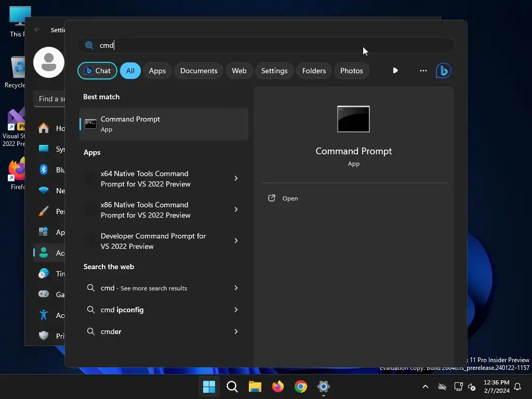Filter search results by Settings
532x399 pixels.
click(x=274, y=71)
